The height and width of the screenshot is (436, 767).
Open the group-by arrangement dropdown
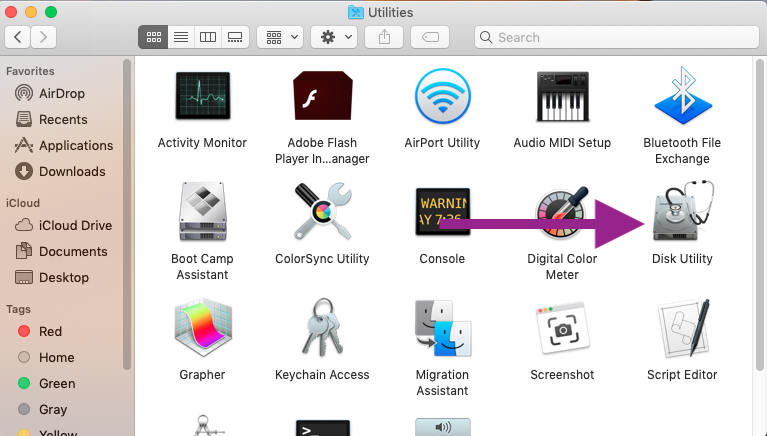[x=280, y=37]
